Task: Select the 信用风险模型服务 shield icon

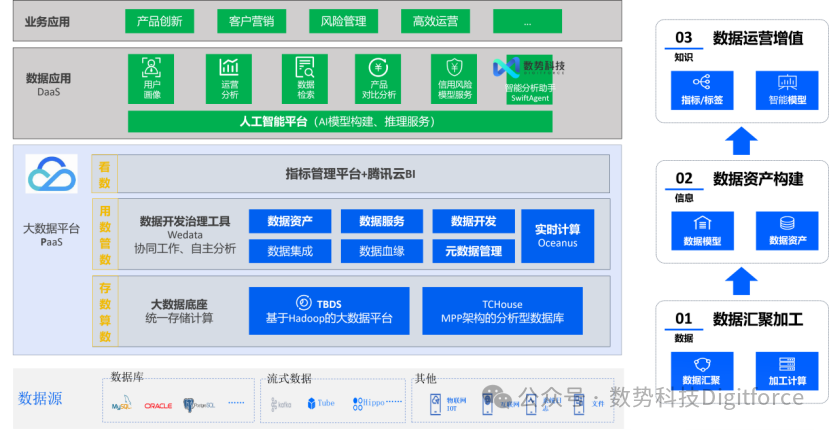Action: point(454,68)
